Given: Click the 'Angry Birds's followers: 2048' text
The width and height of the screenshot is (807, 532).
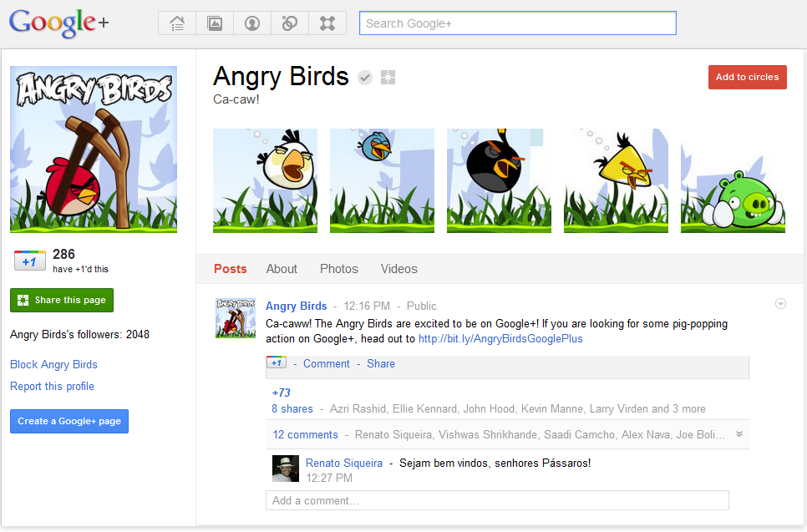Looking at the screenshot, I should point(79,334).
